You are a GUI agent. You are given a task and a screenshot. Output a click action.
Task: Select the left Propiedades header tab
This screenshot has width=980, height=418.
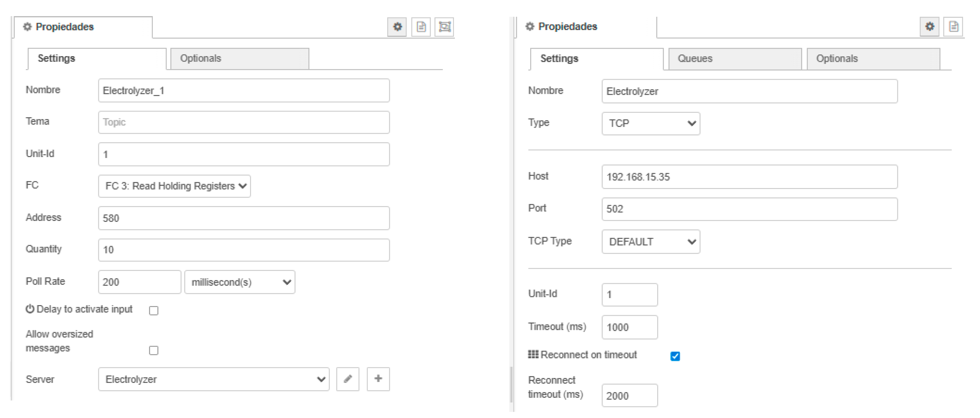coord(83,27)
